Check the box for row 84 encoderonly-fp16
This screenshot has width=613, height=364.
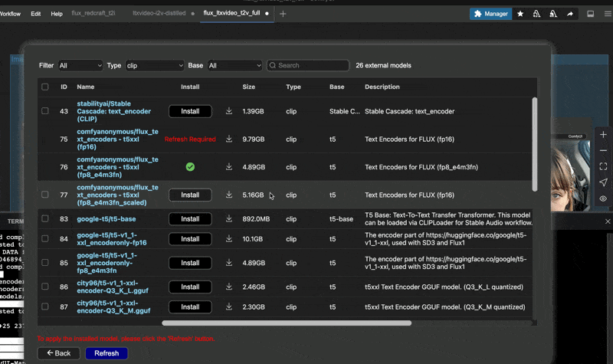(45, 238)
